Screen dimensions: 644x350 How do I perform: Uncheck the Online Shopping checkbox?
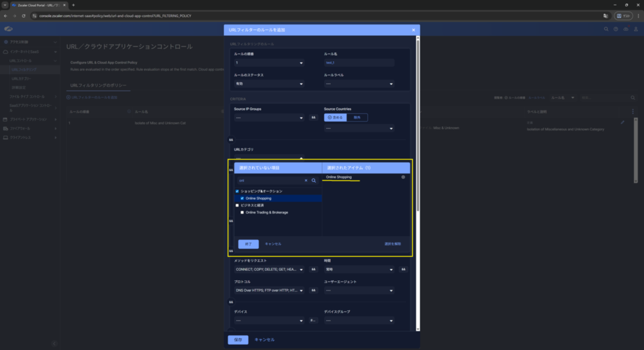pyautogui.click(x=242, y=198)
